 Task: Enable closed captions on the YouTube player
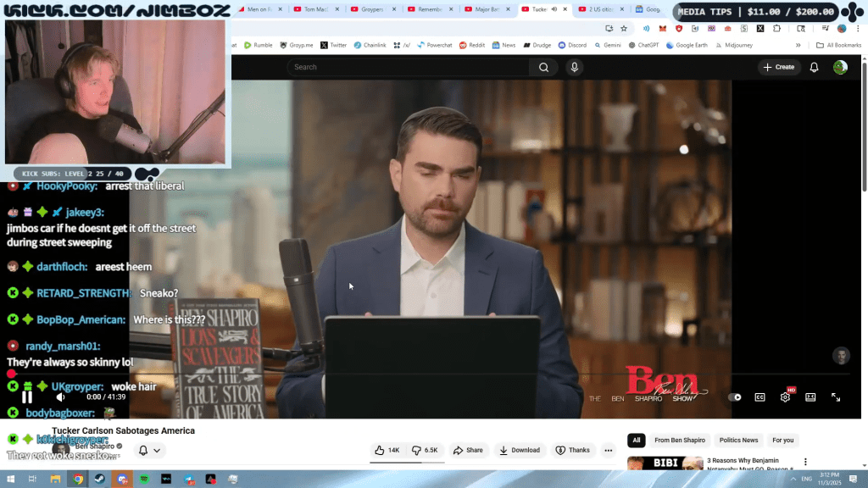click(761, 396)
